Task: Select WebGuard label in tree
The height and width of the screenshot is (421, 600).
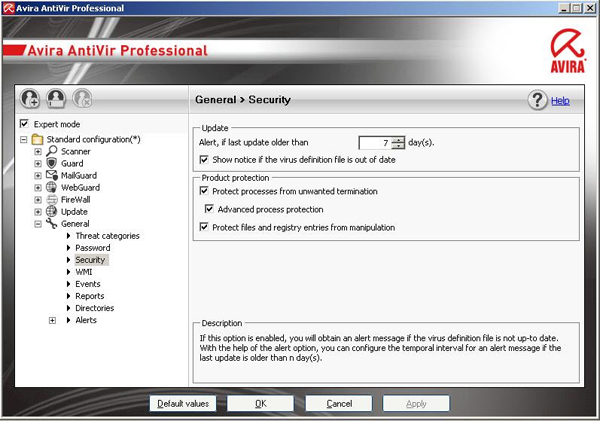Action: point(80,188)
